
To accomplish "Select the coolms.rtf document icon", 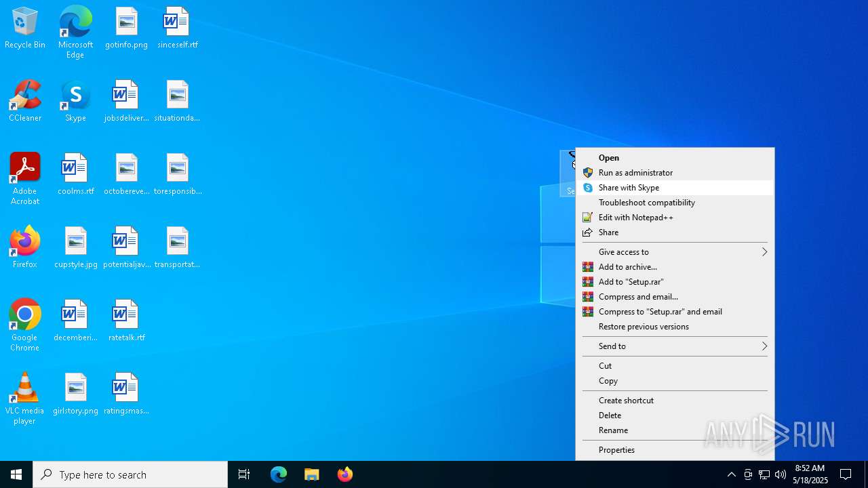I will tap(75, 175).
